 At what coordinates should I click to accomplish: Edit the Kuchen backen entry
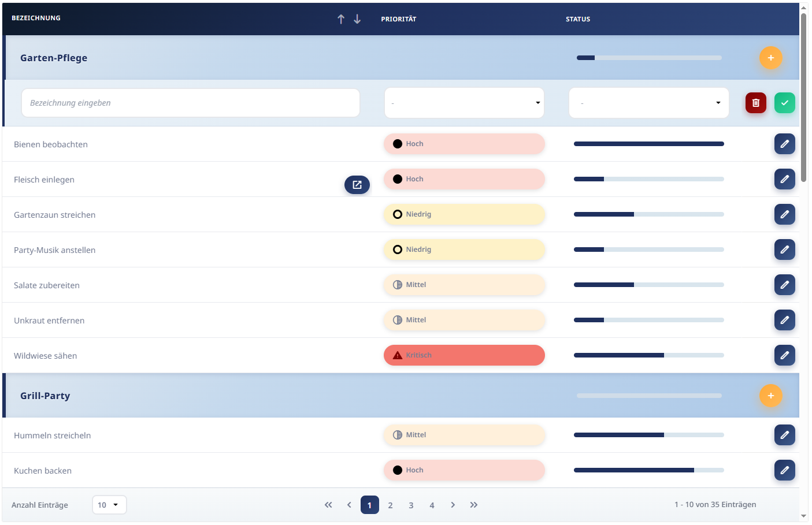pyautogui.click(x=784, y=470)
